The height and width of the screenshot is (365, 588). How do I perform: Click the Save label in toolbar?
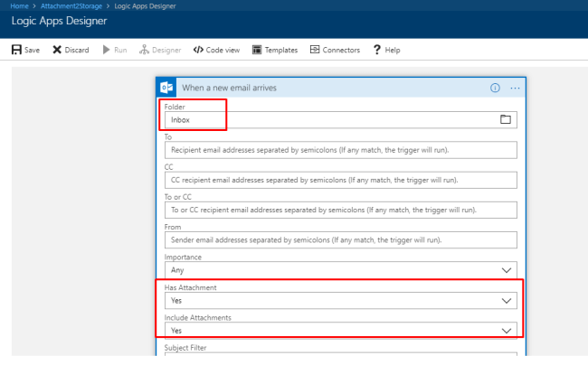(x=32, y=51)
